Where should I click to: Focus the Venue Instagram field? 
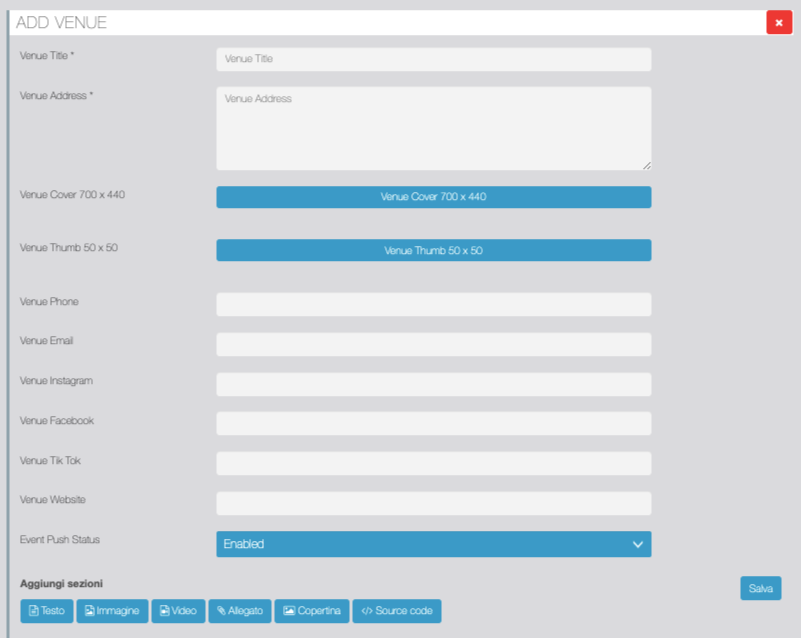pyautogui.click(x=433, y=384)
